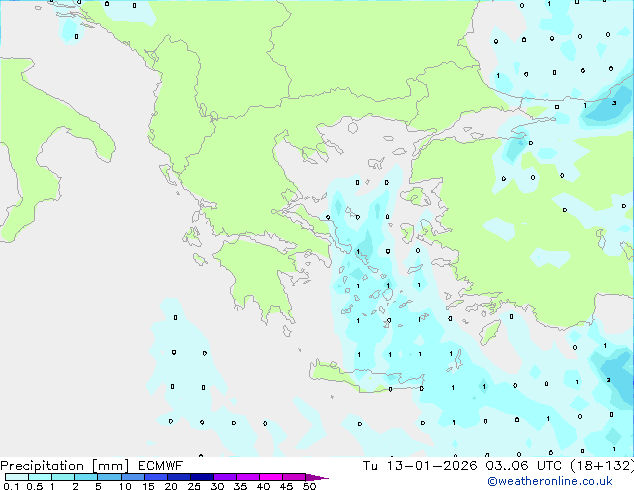Pick the 0.5–1 mm legend swatch
The image size is (634, 490).
[40, 477]
